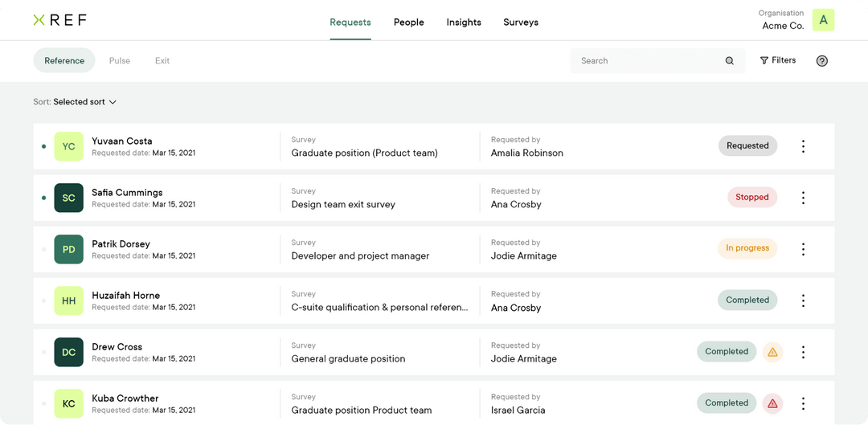Switch to the People tab
This screenshot has width=868, height=425.
408,22
